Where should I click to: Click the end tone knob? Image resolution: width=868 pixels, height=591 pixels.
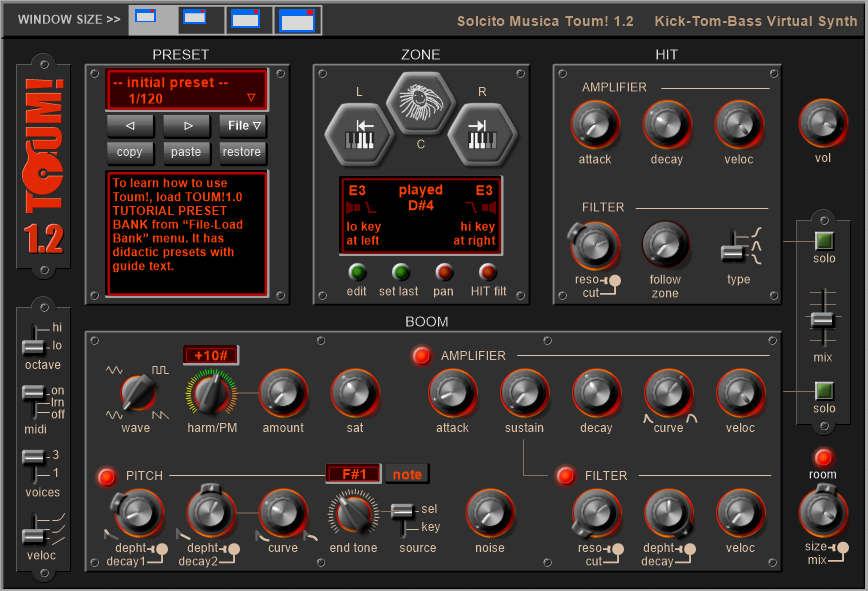(x=354, y=514)
